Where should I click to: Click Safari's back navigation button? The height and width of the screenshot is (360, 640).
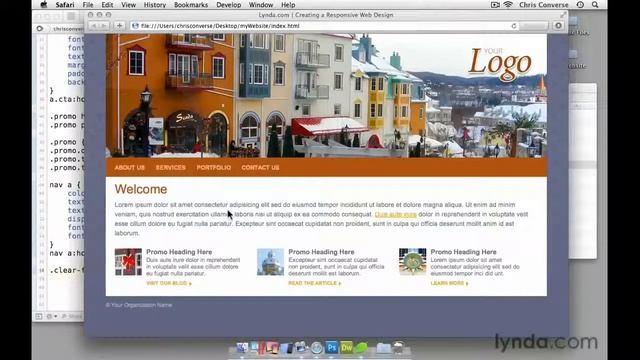pyautogui.click(x=93, y=26)
